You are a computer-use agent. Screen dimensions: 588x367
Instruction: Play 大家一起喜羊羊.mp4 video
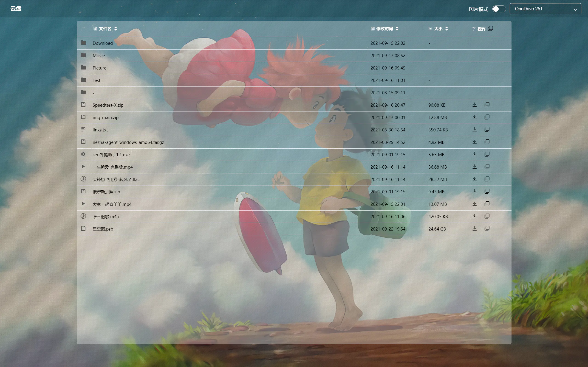(112, 204)
